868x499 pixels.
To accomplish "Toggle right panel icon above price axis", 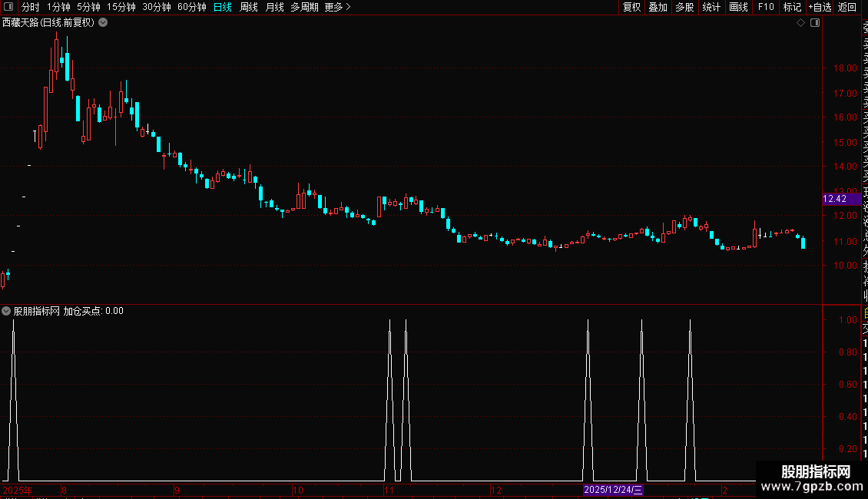I will tap(815, 23).
